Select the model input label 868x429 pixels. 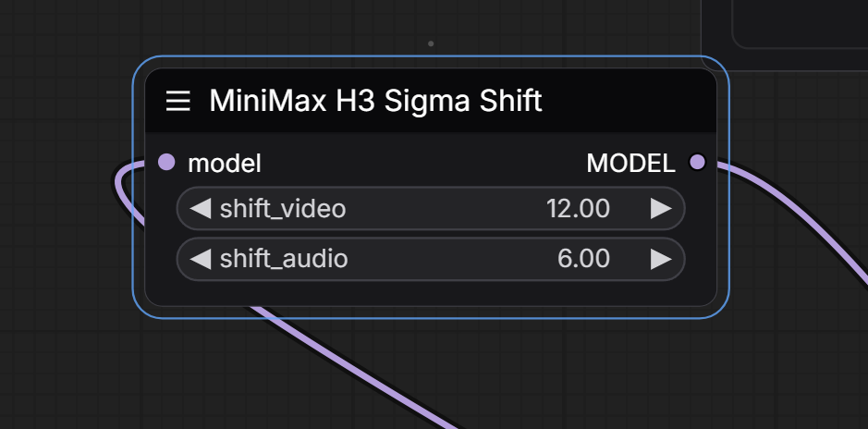(x=225, y=164)
